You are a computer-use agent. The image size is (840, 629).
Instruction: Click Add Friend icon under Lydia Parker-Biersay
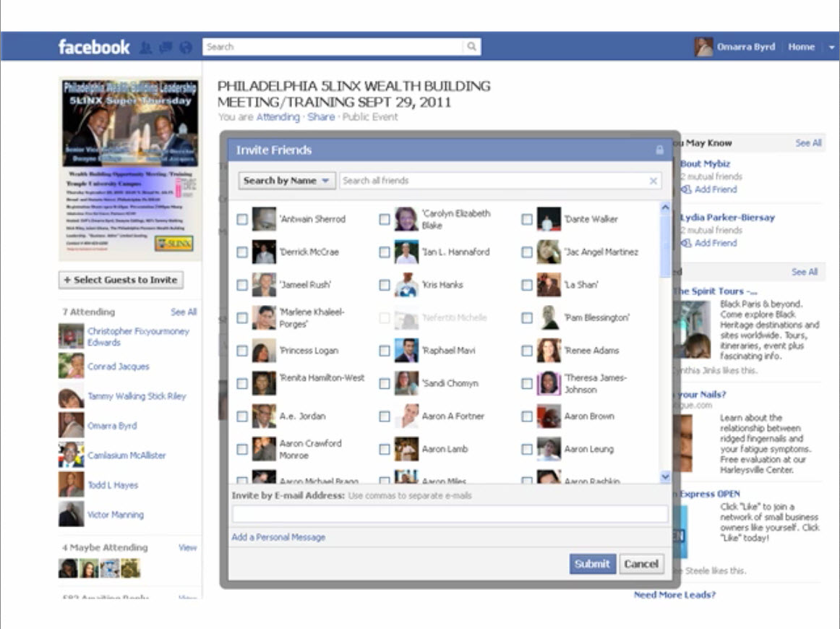point(686,243)
